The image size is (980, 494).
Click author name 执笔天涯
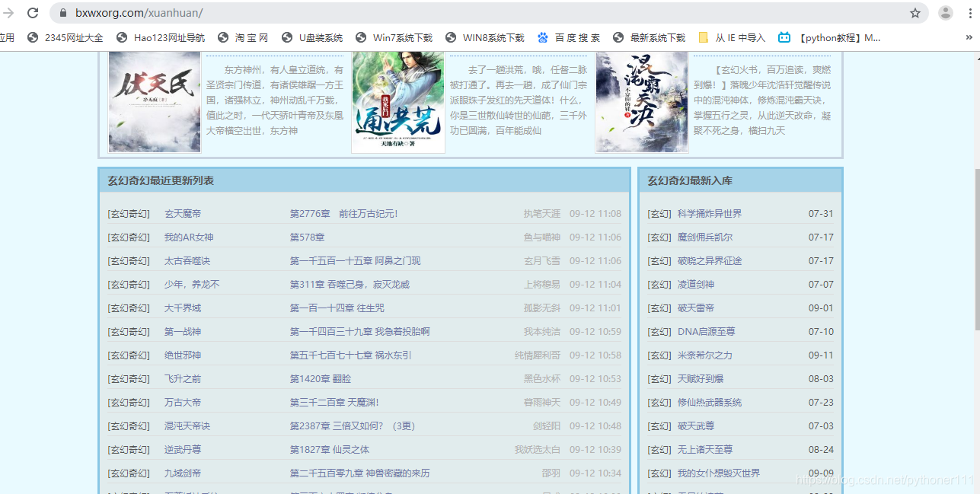(x=542, y=214)
